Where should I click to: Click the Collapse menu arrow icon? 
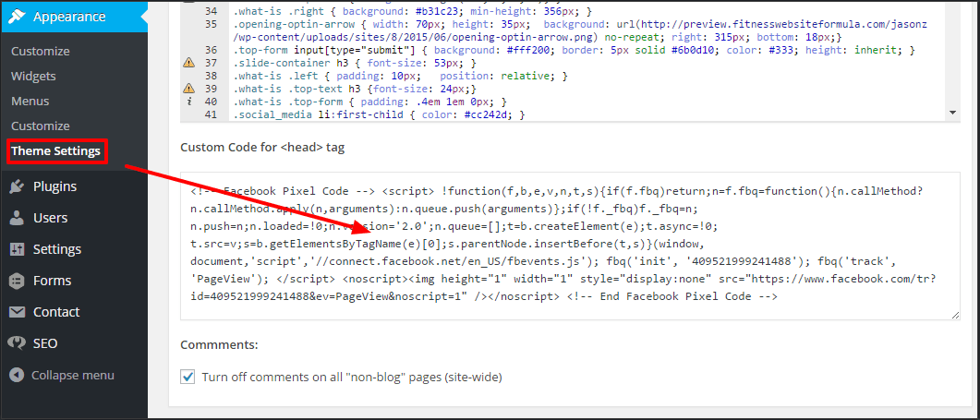click(x=18, y=375)
